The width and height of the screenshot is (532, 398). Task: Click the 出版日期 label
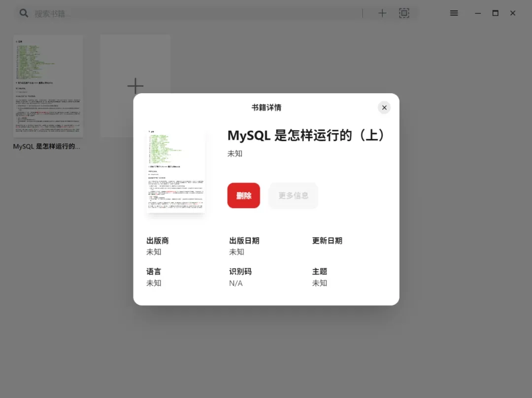point(244,241)
